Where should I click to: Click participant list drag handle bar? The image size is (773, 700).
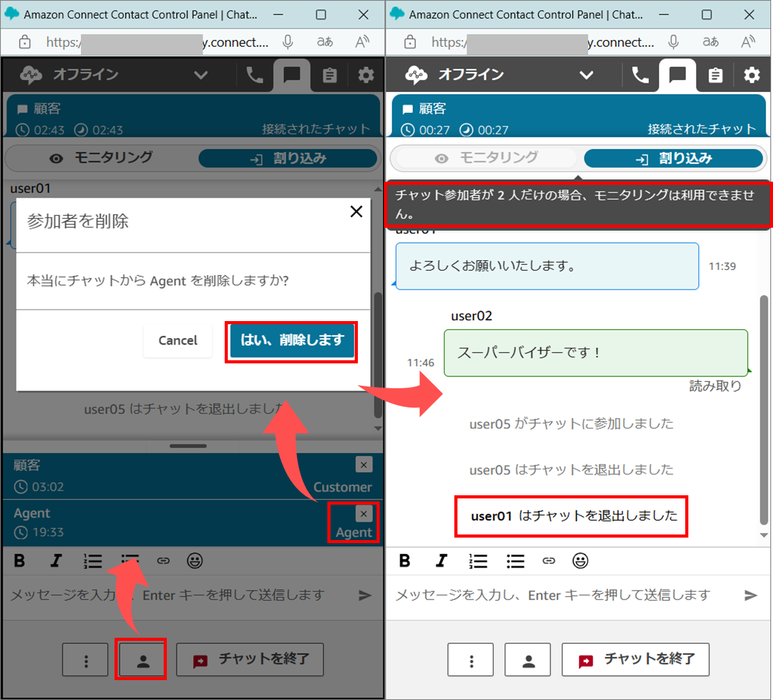188,446
